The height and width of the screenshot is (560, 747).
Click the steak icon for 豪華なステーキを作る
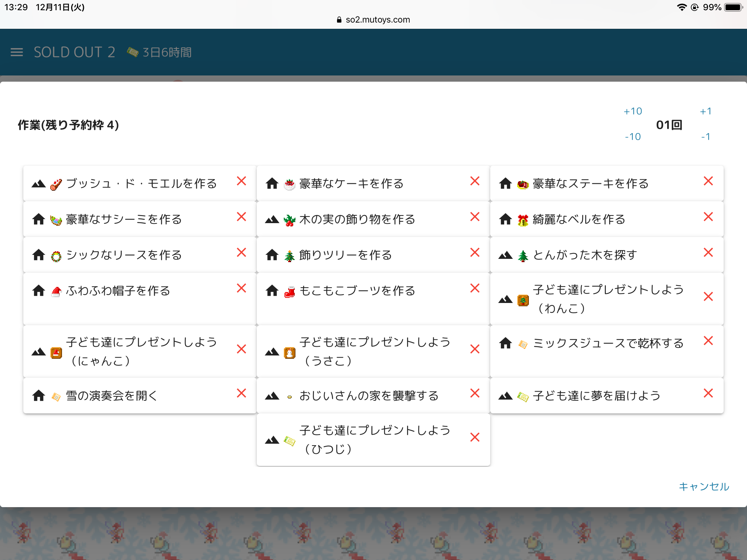tap(523, 184)
